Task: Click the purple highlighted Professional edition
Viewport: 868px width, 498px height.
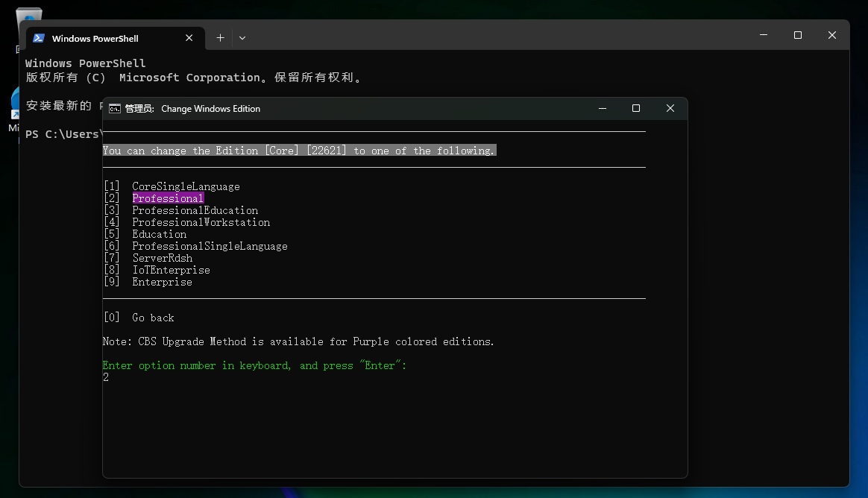Action: (168, 198)
